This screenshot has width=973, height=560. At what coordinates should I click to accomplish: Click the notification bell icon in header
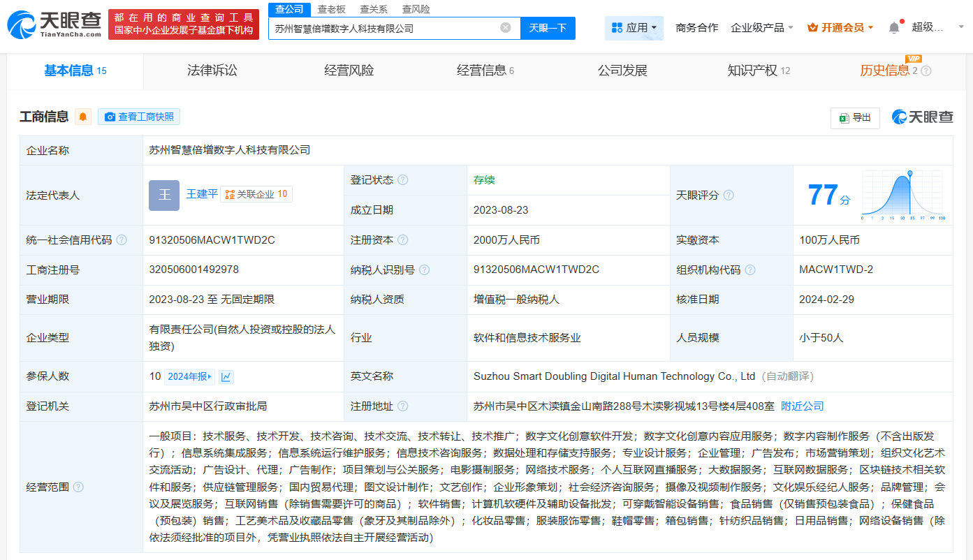pos(894,28)
